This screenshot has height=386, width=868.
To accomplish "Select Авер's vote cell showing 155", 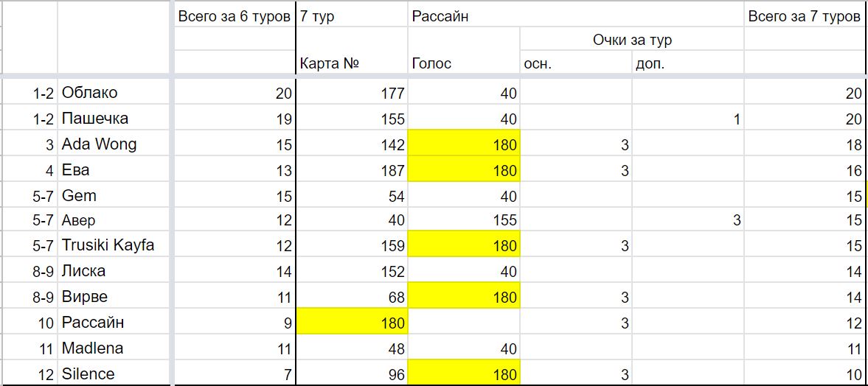I will (464, 221).
